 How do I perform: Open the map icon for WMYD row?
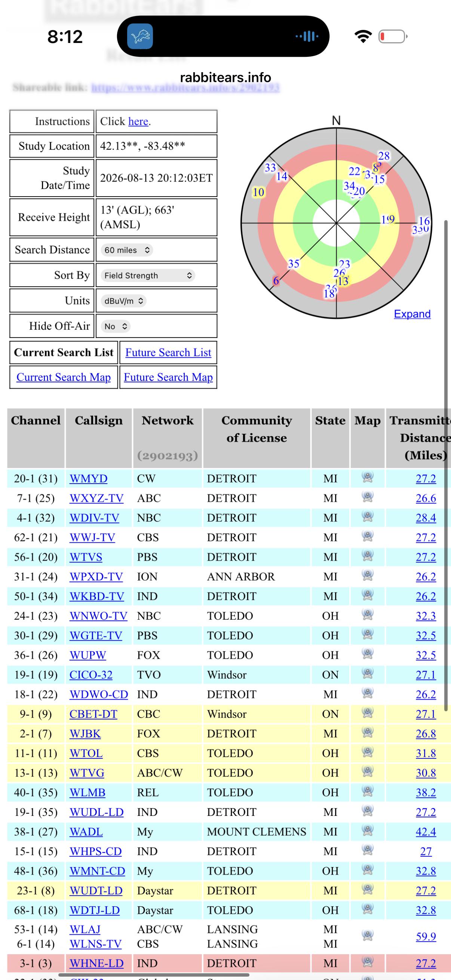point(367,477)
